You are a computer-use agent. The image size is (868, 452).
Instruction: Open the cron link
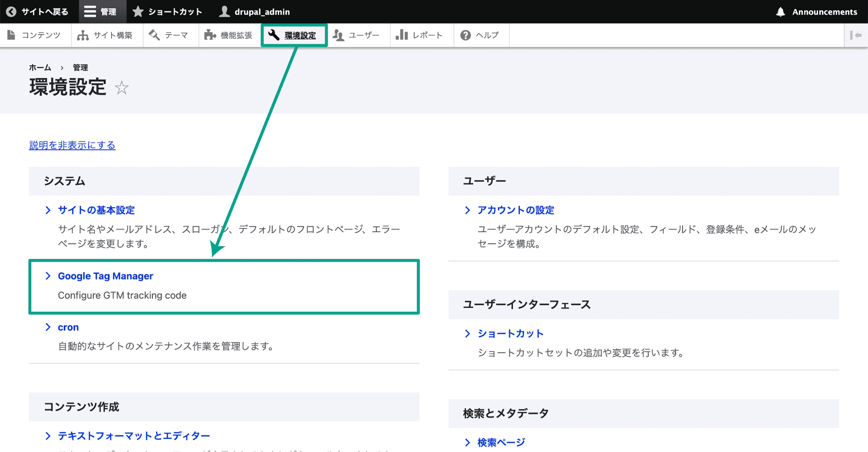pyautogui.click(x=68, y=328)
